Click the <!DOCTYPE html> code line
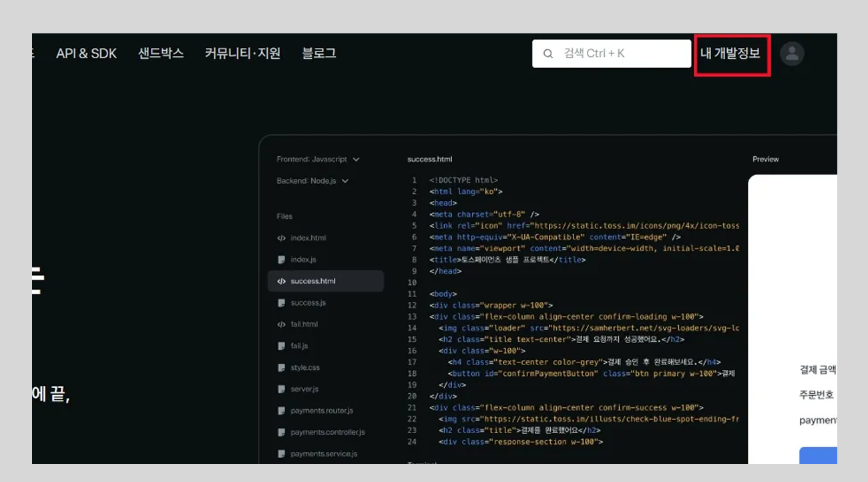 [463, 180]
